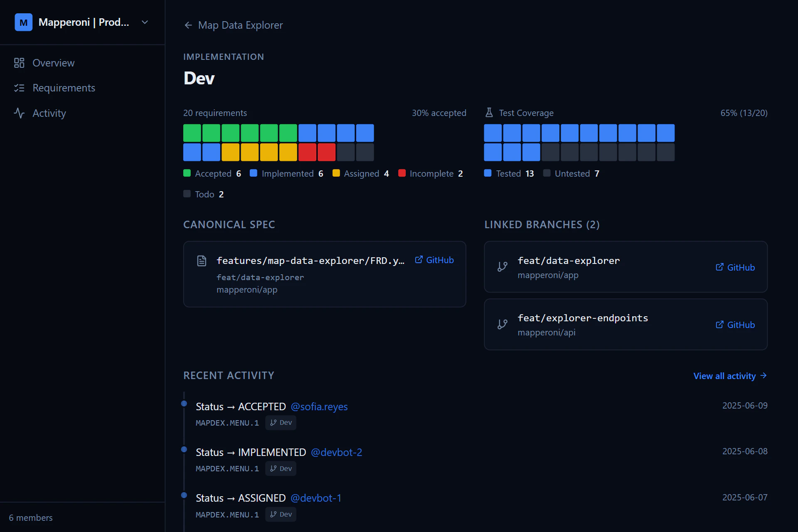Select Overview in the sidebar
The width and height of the screenshot is (798, 532).
[x=54, y=63]
